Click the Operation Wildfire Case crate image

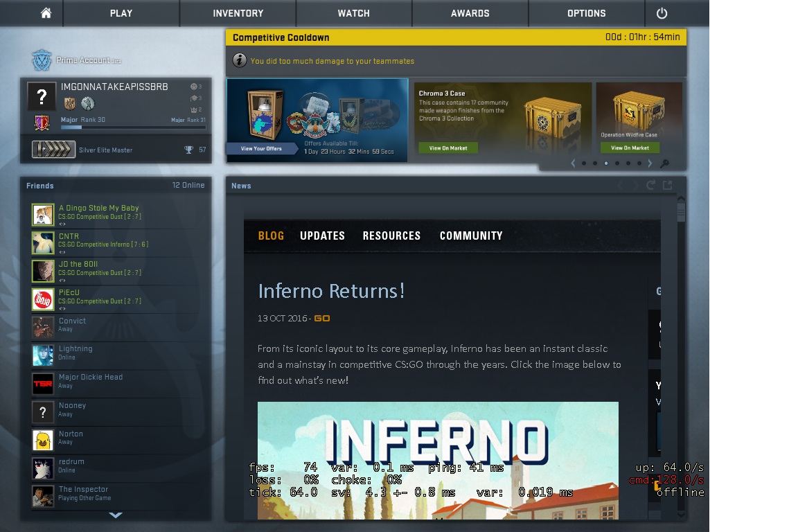pyautogui.click(x=638, y=110)
